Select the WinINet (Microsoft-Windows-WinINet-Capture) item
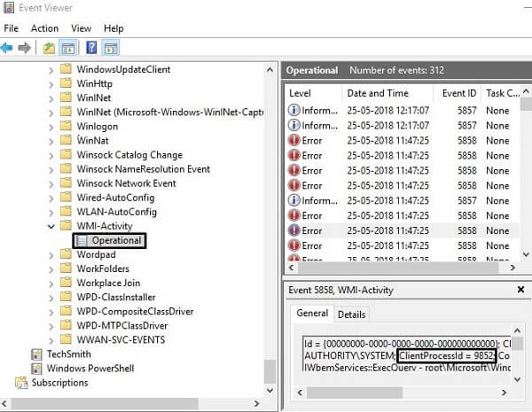 pyautogui.click(x=169, y=112)
